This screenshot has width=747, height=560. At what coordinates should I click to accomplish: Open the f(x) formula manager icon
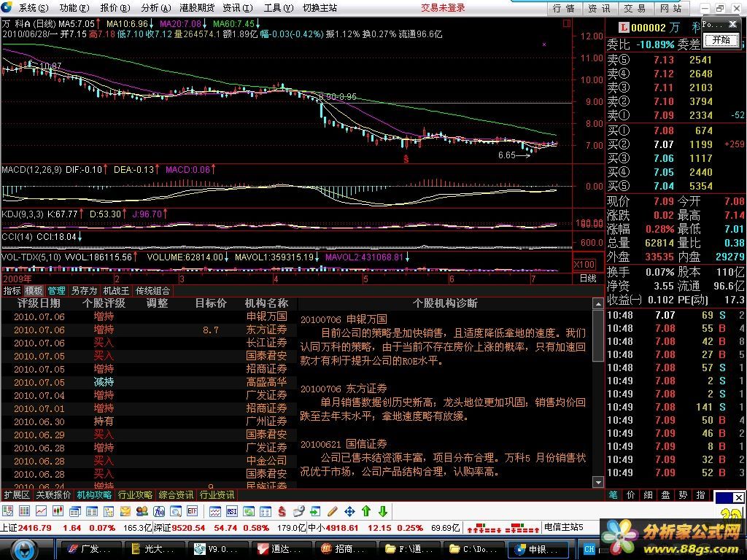(158, 511)
